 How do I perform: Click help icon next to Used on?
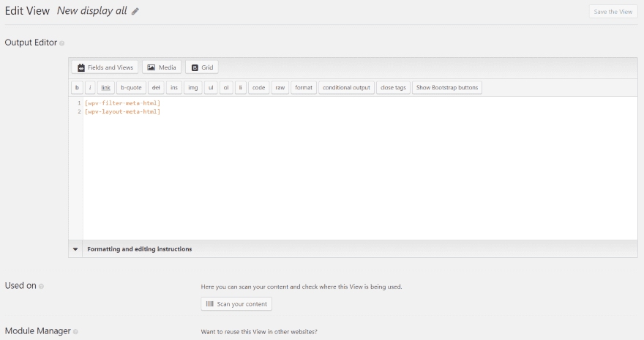point(41,287)
